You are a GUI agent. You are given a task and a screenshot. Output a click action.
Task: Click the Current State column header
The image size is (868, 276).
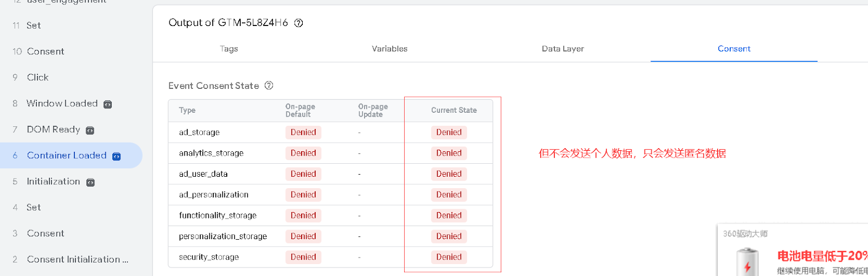tap(454, 110)
